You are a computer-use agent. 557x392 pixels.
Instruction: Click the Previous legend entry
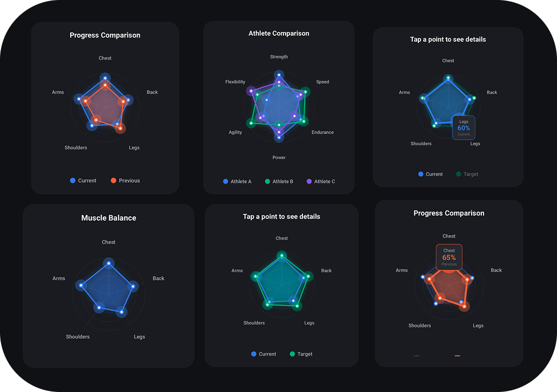[125, 180]
